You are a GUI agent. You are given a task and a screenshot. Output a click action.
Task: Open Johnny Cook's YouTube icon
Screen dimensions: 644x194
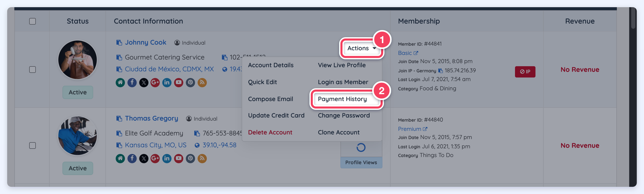pyautogui.click(x=179, y=82)
